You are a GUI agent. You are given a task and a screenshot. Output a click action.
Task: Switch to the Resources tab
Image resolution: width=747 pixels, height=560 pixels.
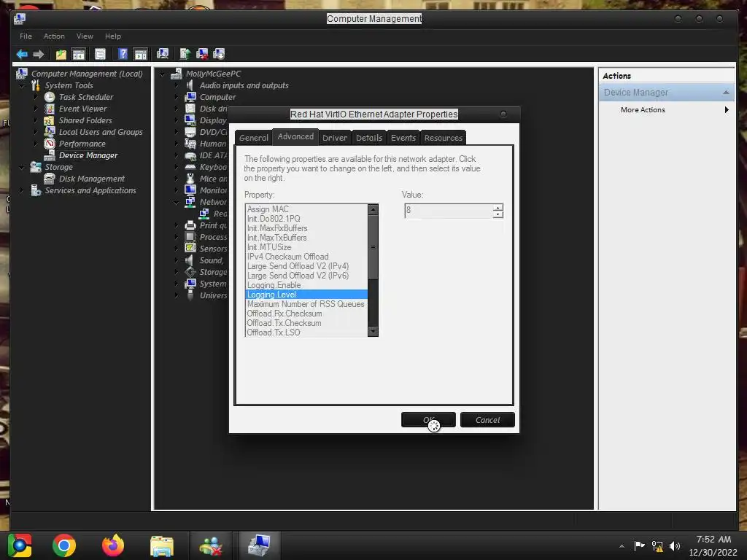(x=443, y=138)
